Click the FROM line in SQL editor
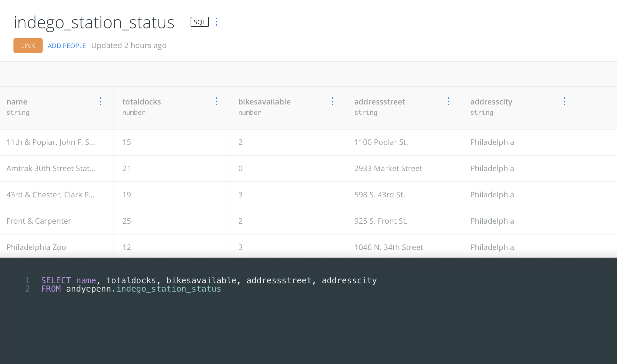The image size is (617, 364). pos(131,289)
